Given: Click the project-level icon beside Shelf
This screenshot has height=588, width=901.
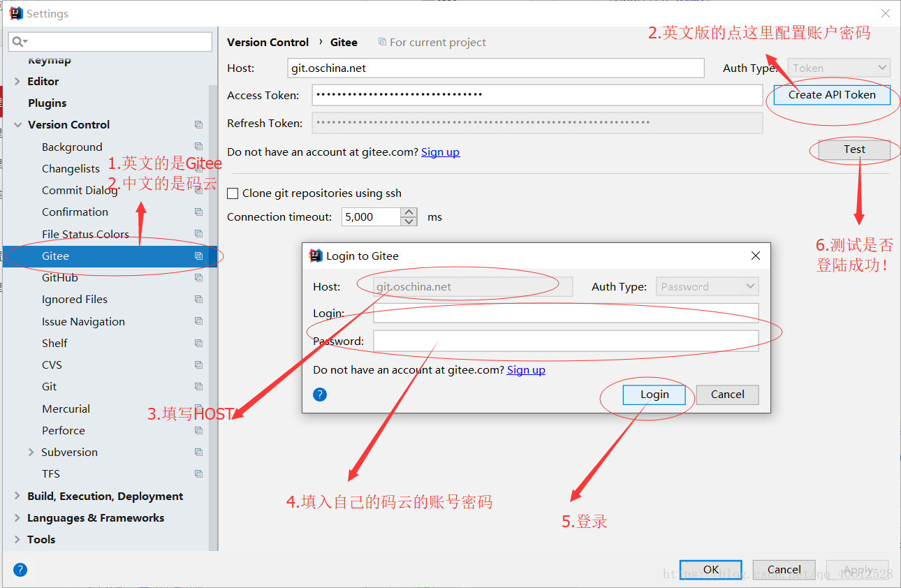Looking at the screenshot, I should tap(198, 343).
